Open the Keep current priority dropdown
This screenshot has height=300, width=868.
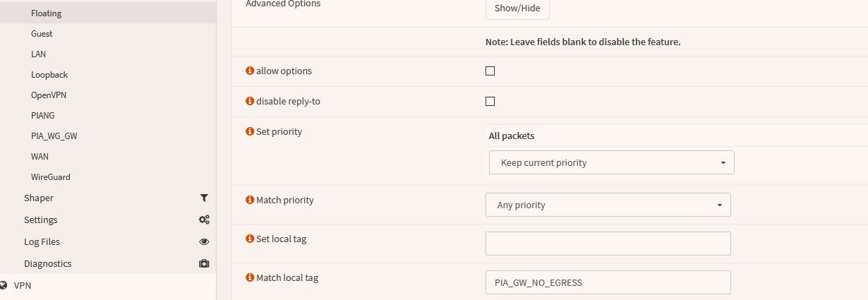611,162
